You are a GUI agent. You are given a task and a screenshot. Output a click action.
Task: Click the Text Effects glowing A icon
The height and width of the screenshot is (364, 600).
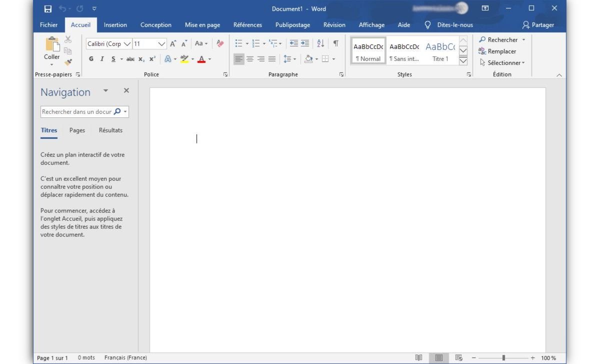coord(168,59)
